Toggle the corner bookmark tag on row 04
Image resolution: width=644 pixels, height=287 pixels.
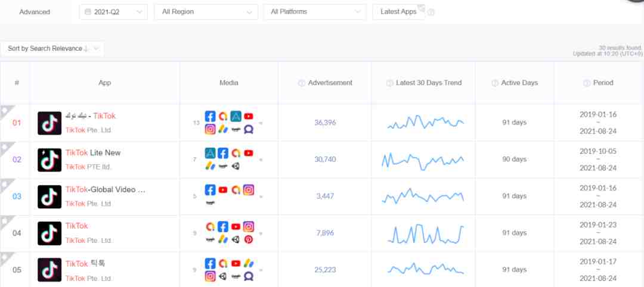[6, 222]
